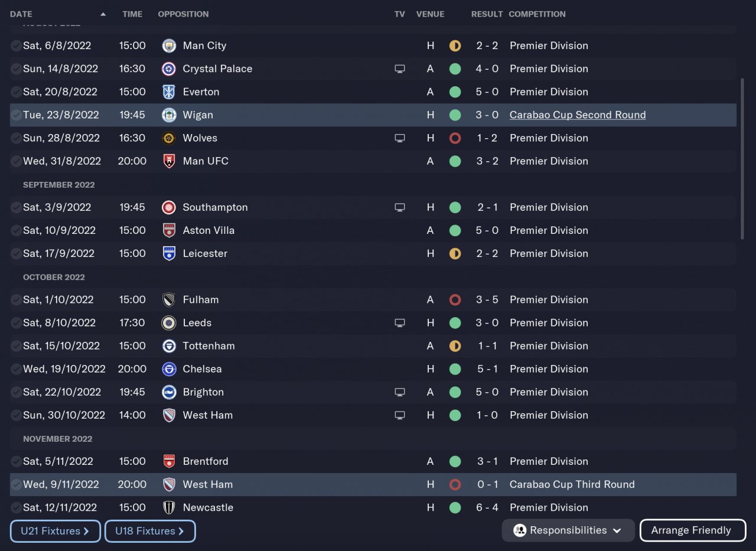The image size is (756, 551).
Task: Toggle the checkmark beside the Fulham 1/10/2022 fixture
Action: pos(16,300)
